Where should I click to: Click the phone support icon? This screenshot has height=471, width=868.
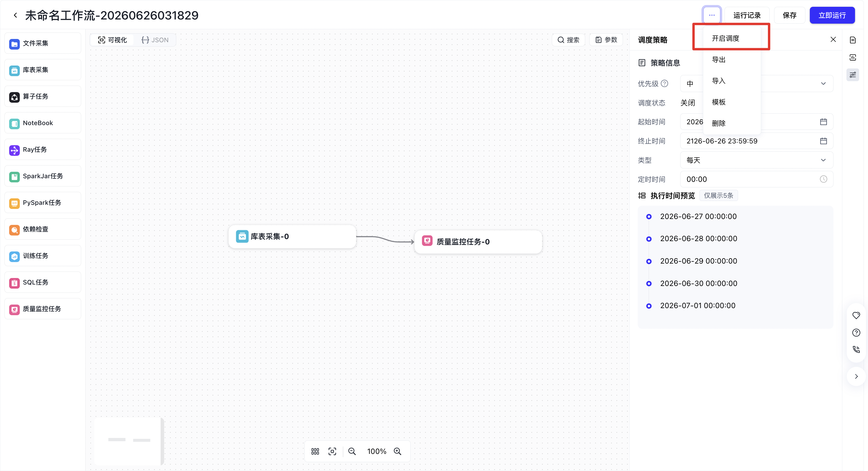pyautogui.click(x=856, y=349)
